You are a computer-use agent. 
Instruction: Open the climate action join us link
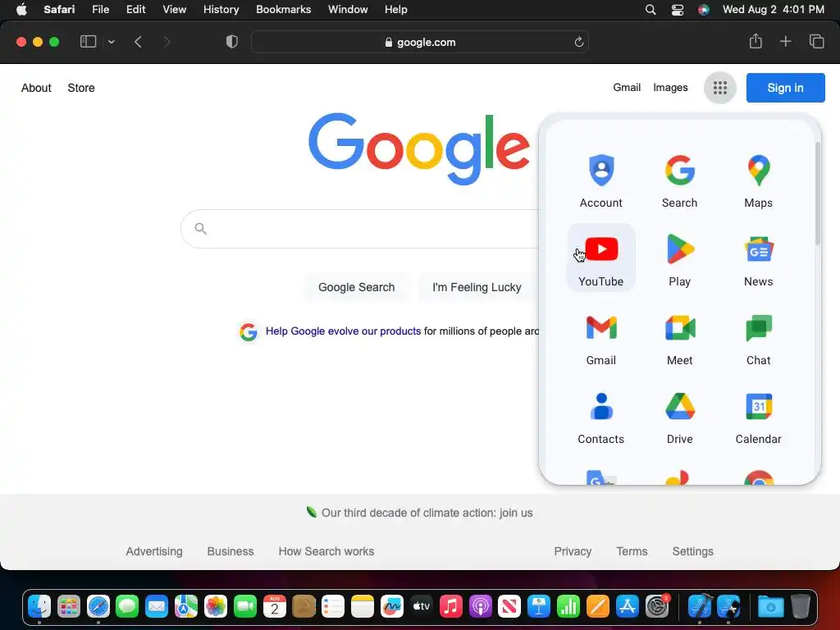coord(427,513)
